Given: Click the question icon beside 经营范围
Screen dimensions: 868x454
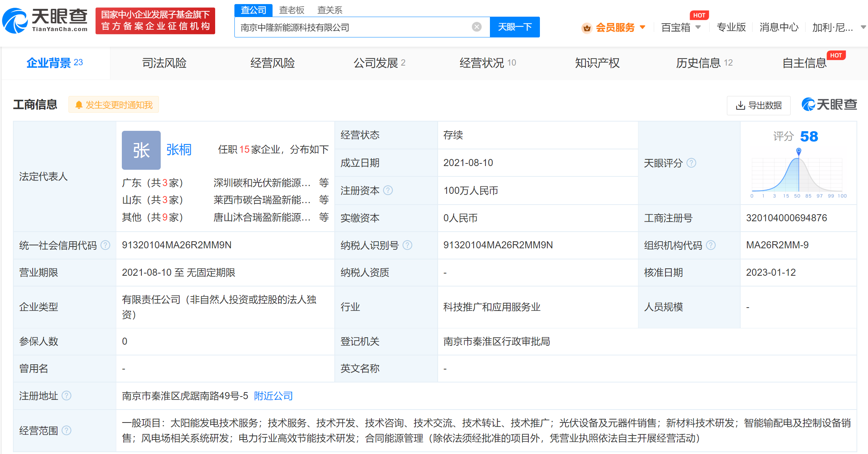Looking at the screenshot, I should 67,431.
